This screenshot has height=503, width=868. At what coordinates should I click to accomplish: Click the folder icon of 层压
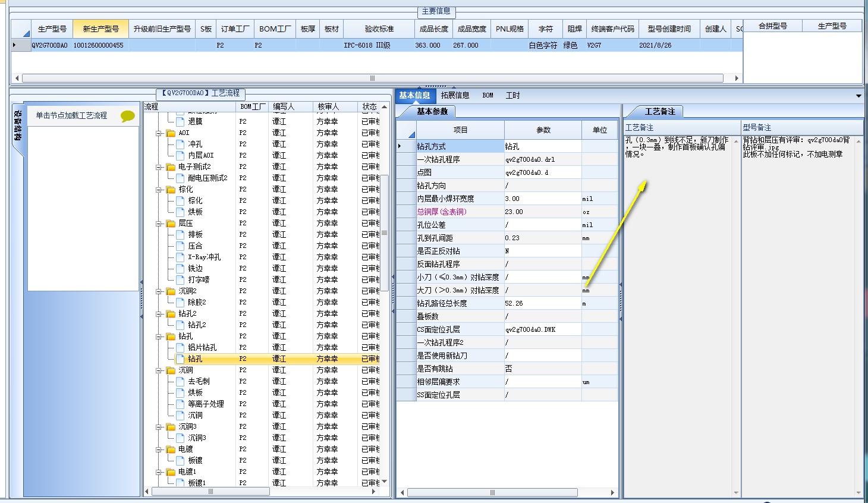coord(171,223)
